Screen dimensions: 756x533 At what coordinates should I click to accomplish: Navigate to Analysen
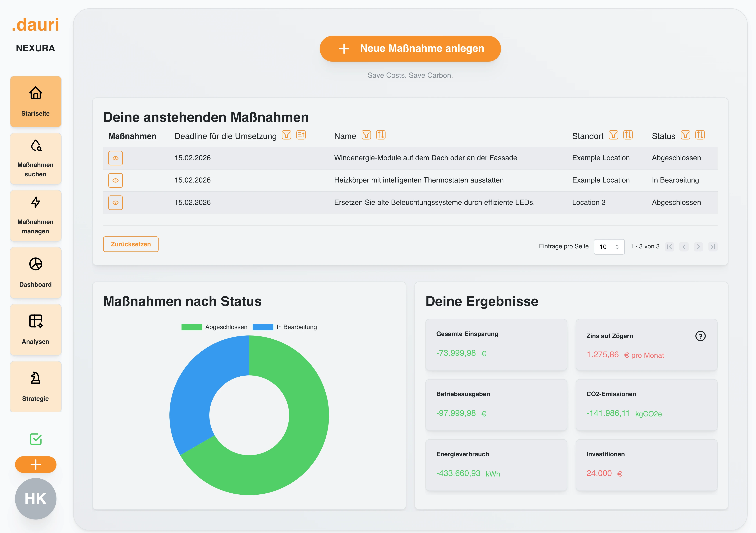point(36,329)
